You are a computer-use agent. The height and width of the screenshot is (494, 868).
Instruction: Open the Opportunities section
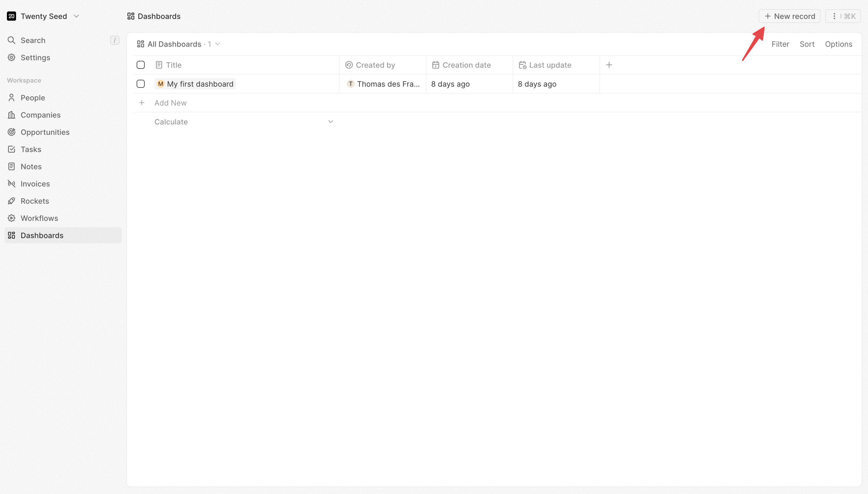pyautogui.click(x=45, y=132)
